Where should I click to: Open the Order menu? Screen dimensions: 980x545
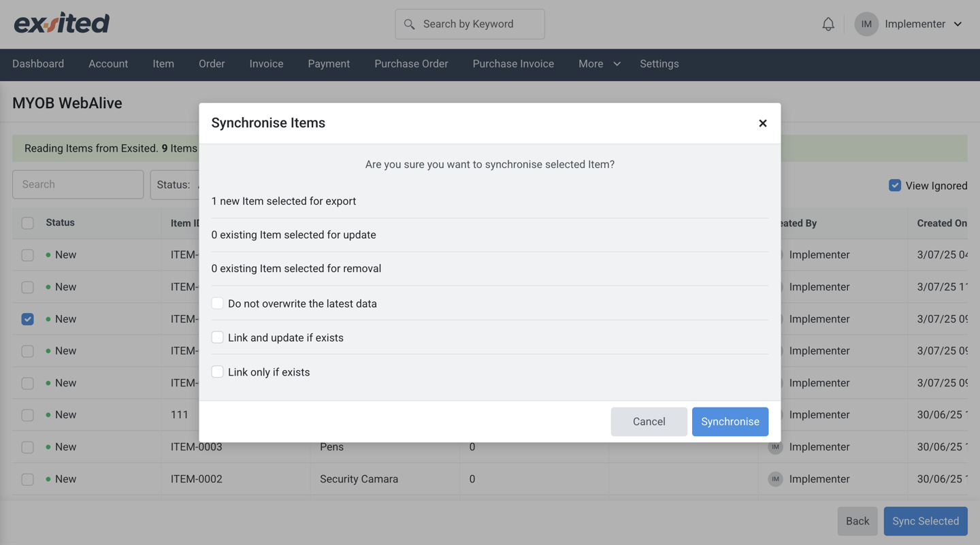pos(212,64)
